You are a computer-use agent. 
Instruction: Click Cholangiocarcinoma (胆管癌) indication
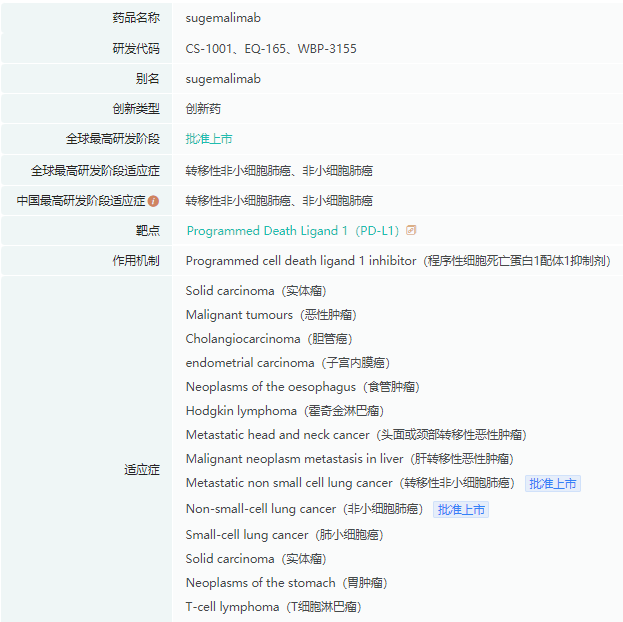click(269, 339)
